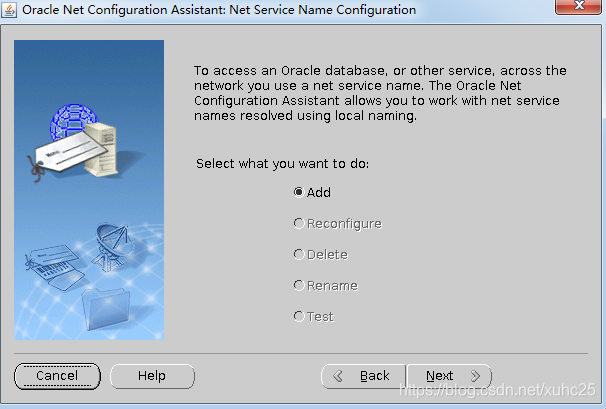Close the Net Configuration Assistant window
The height and width of the screenshot is (409, 606).
point(578,6)
